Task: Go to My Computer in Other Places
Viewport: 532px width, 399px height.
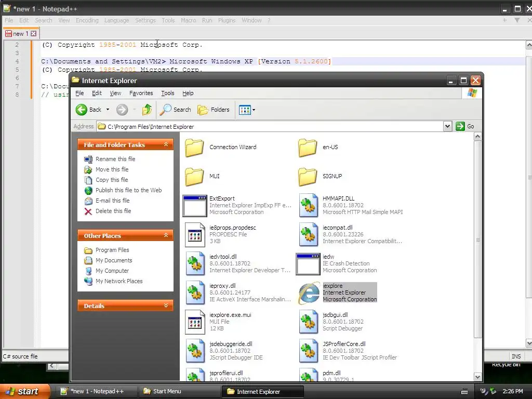Action: coord(112,271)
